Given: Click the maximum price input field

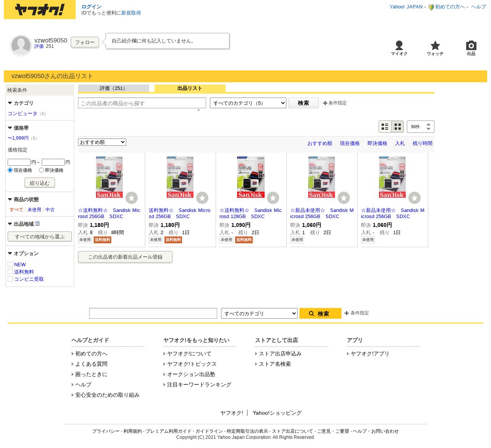Looking at the screenshot, I should click(53, 162).
